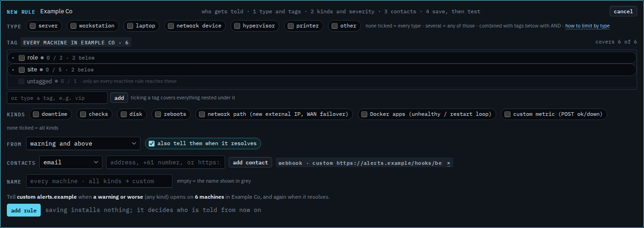Tick the server type checkbox
Viewport: 644px width, 228px height.
click(x=33, y=26)
